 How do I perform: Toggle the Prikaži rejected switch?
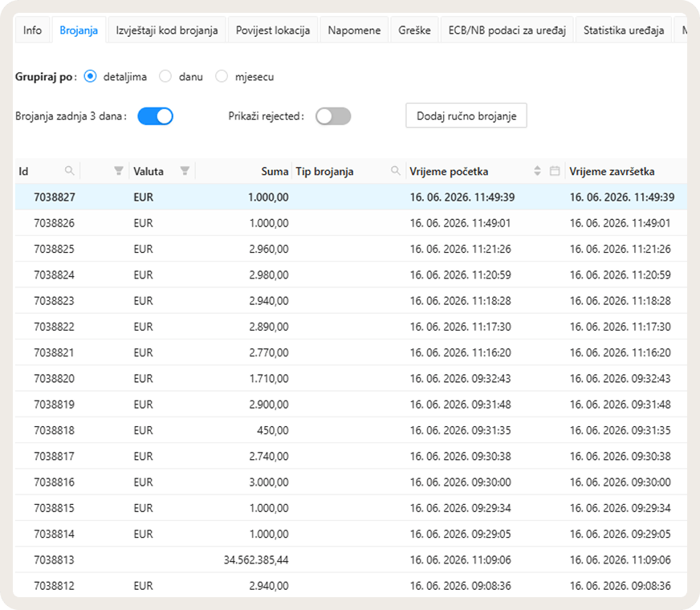(x=333, y=116)
